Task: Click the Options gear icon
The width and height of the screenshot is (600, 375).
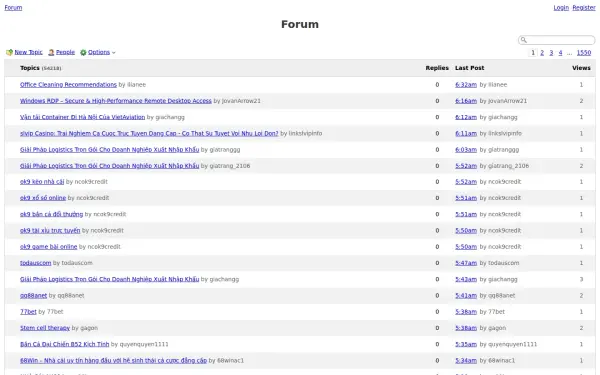Action: pos(83,52)
